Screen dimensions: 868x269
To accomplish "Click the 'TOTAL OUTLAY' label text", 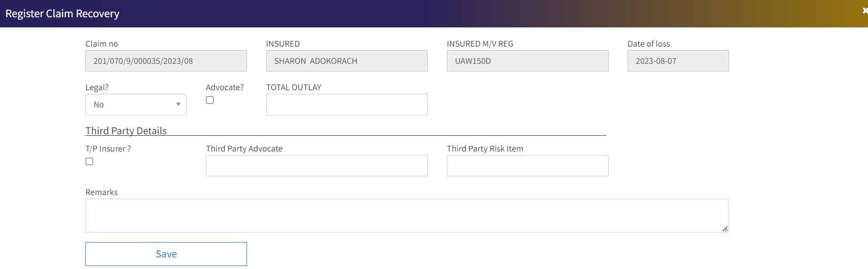I will click(294, 87).
